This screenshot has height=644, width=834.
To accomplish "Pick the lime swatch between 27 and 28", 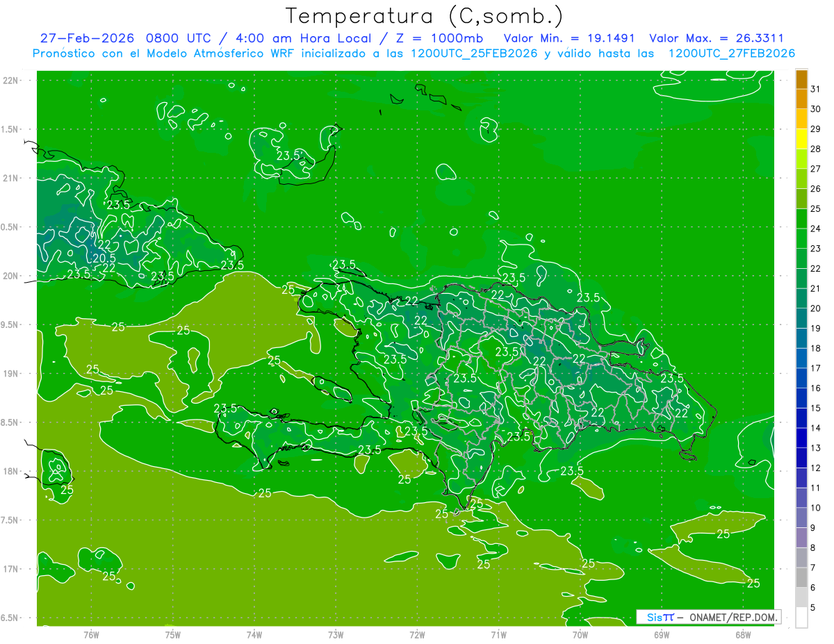I will coord(801,158).
